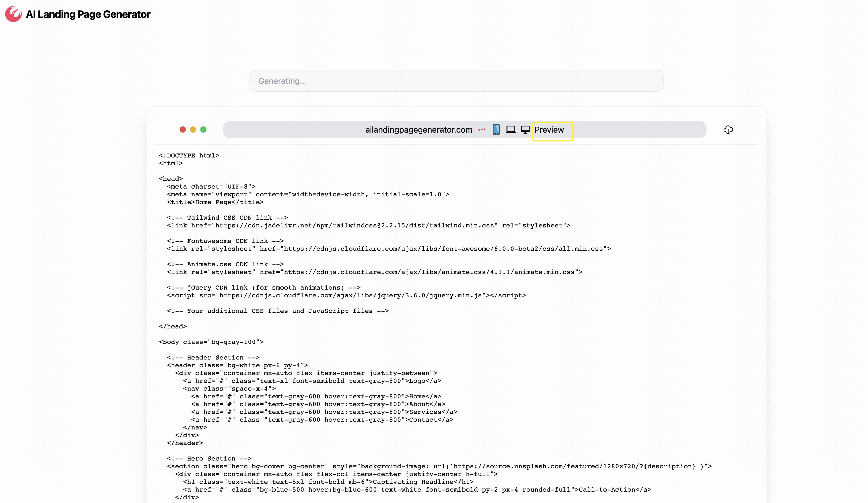Focus the Generating... prompt input field
868x503 pixels.
tap(456, 81)
